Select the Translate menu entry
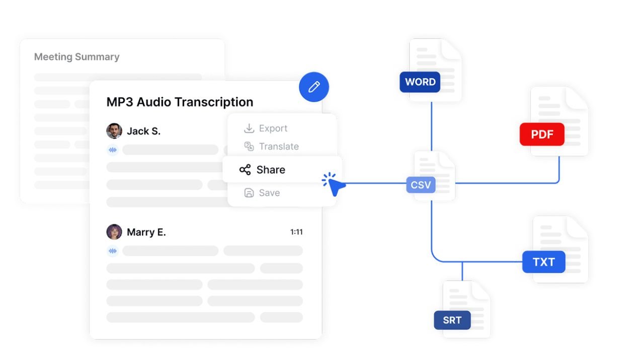 coord(279,146)
